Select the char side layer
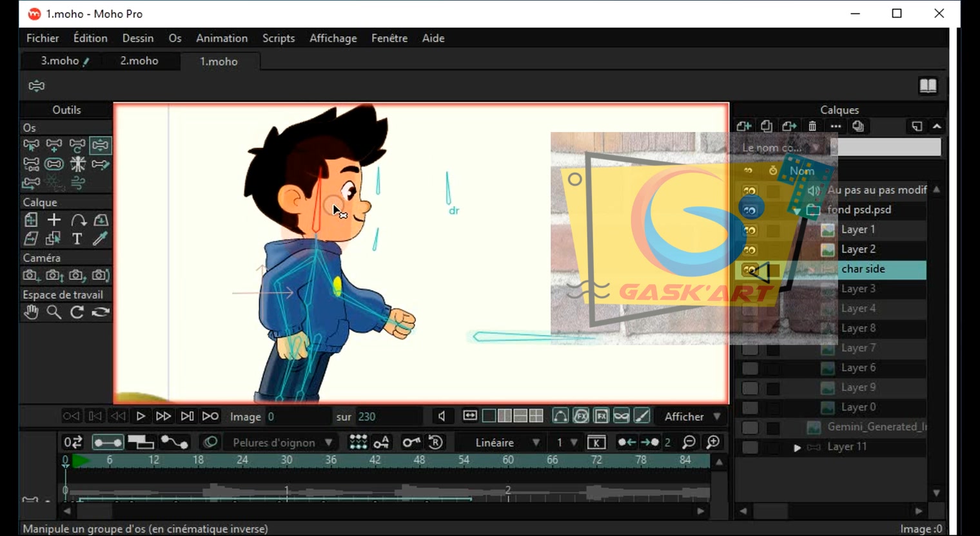 coord(863,269)
